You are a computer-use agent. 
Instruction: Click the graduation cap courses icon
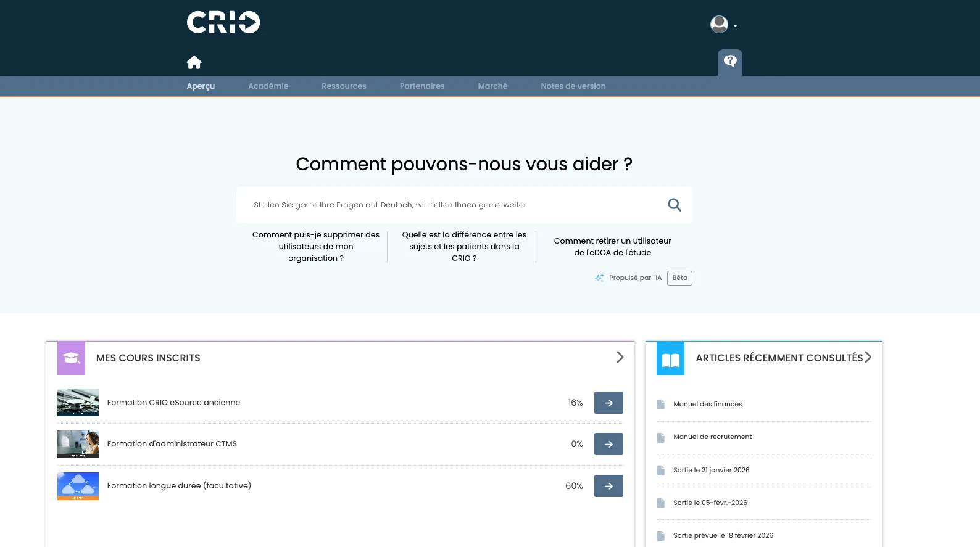pos(71,358)
